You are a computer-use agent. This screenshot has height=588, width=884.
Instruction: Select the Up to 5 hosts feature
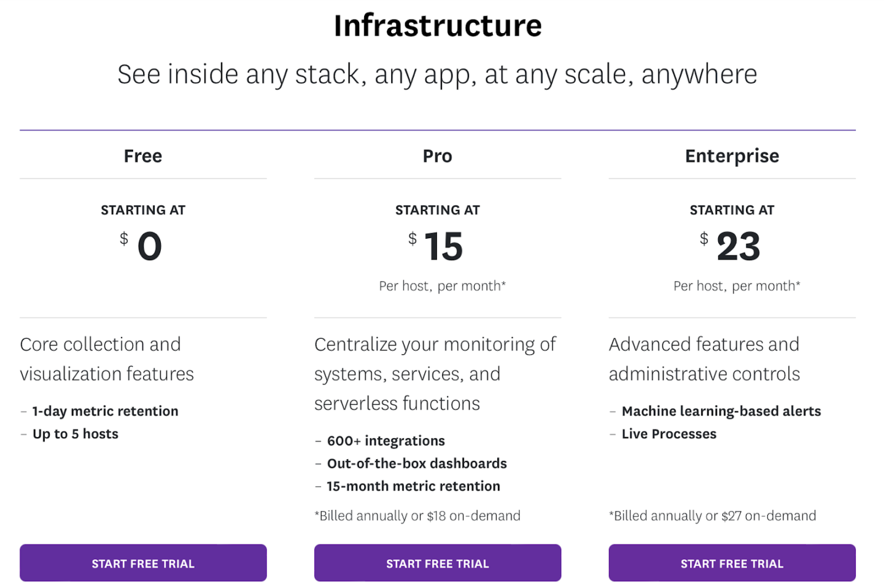pyautogui.click(x=75, y=434)
